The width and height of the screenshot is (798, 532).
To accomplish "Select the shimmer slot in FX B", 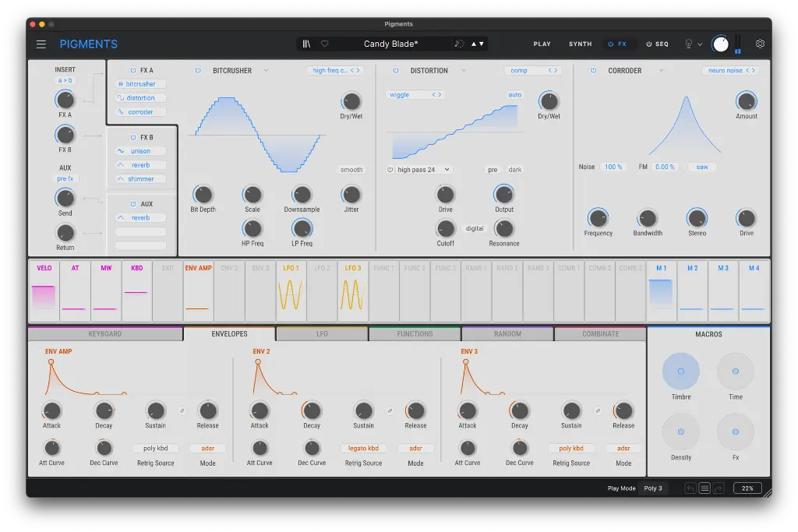I will (x=140, y=179).
